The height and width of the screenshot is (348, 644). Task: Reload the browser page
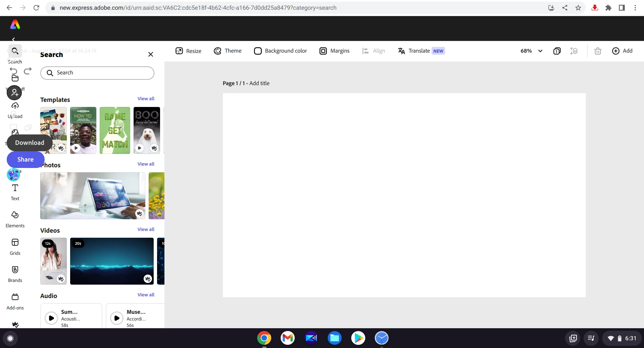click(x=36, y=8)
